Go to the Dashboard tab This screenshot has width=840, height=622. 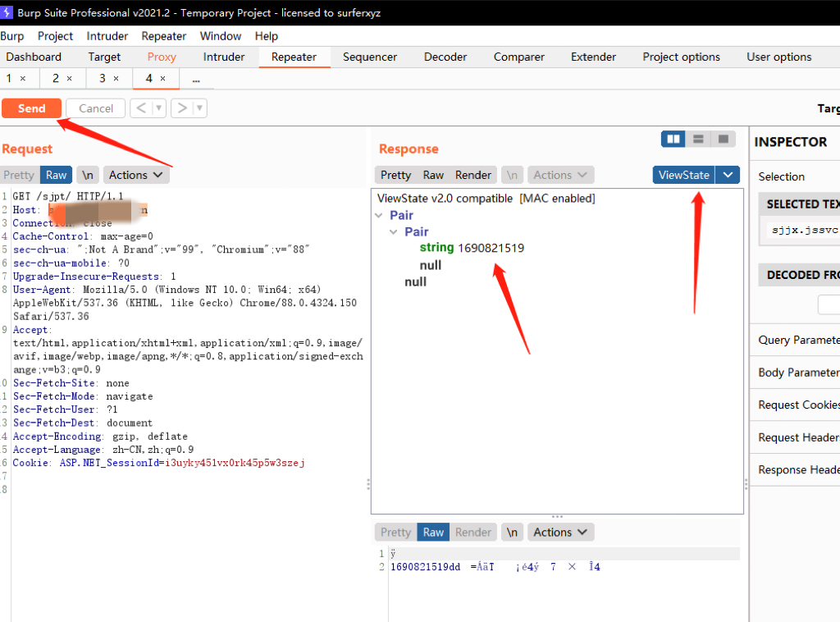coord(34,57)
